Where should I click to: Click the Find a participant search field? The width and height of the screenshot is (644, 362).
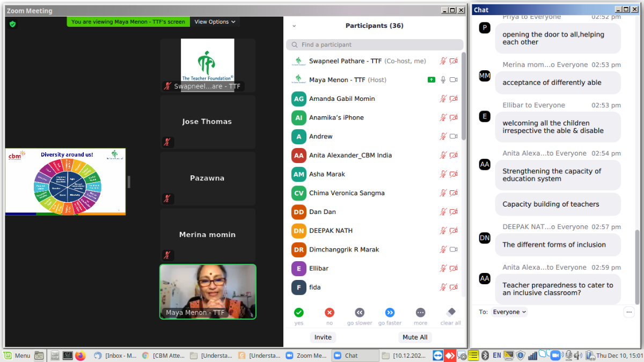(x=375, y=45)
